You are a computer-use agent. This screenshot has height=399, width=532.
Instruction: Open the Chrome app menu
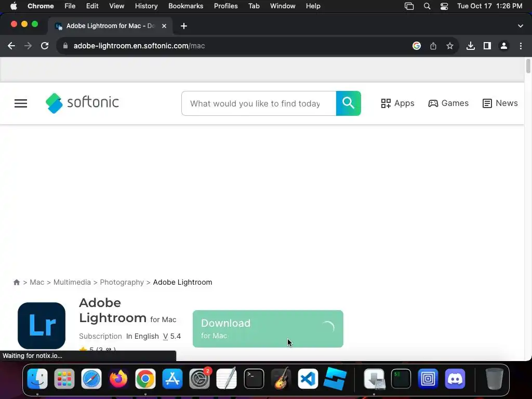point(41,6)
